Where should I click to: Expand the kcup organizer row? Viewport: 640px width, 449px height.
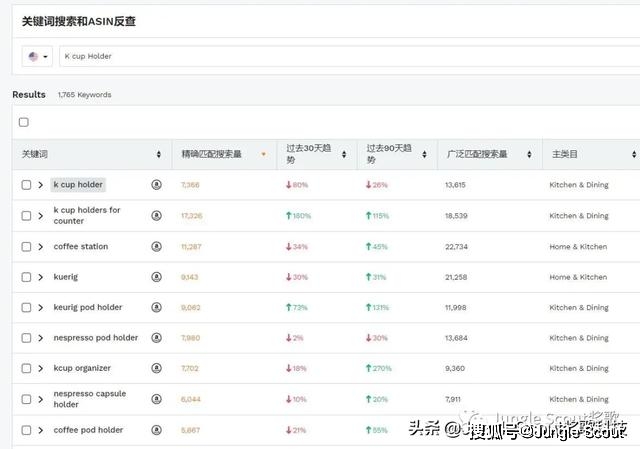pyautogui.click(x=40, y=368)
